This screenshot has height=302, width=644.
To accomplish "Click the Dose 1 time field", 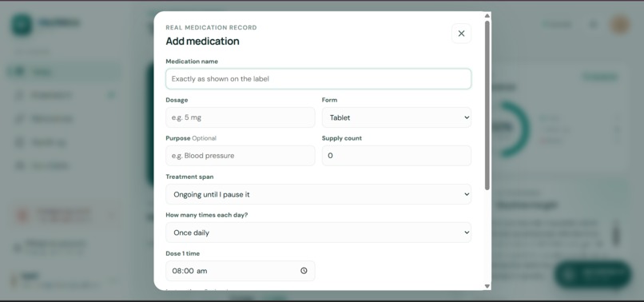I will [241, 271].
